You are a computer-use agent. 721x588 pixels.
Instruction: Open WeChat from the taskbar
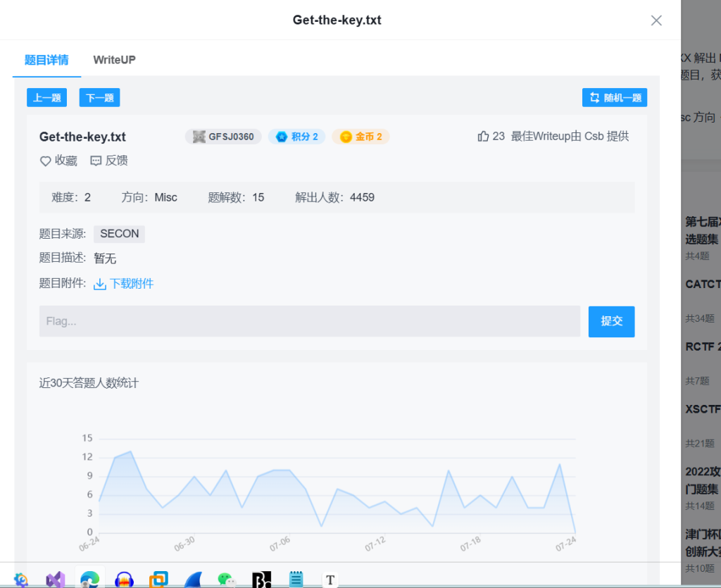(x=226, y=579)
